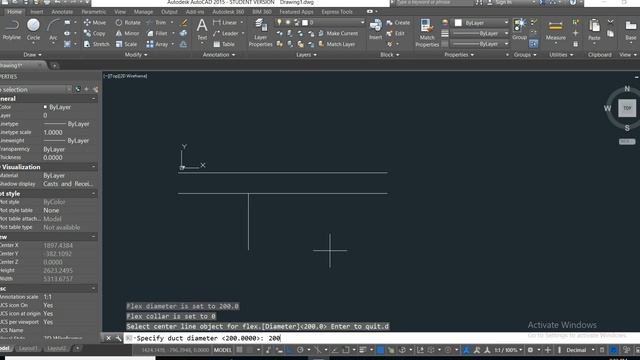Viewport: 640px width, 360px height.
Task: Activate the Move tool
Action: 95,22
